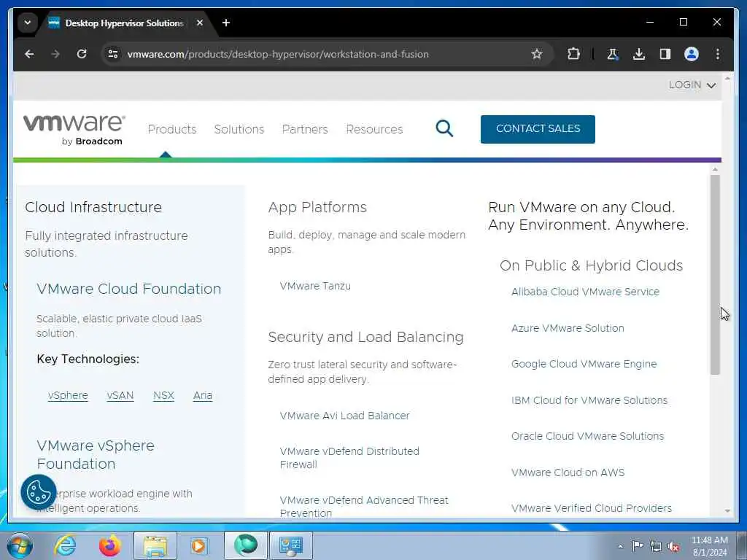Image resolution: width=747 pixels, height=560 pixels.
Task: Open Alibaba Cloud VMware Service link
Action: coord(585,292)
